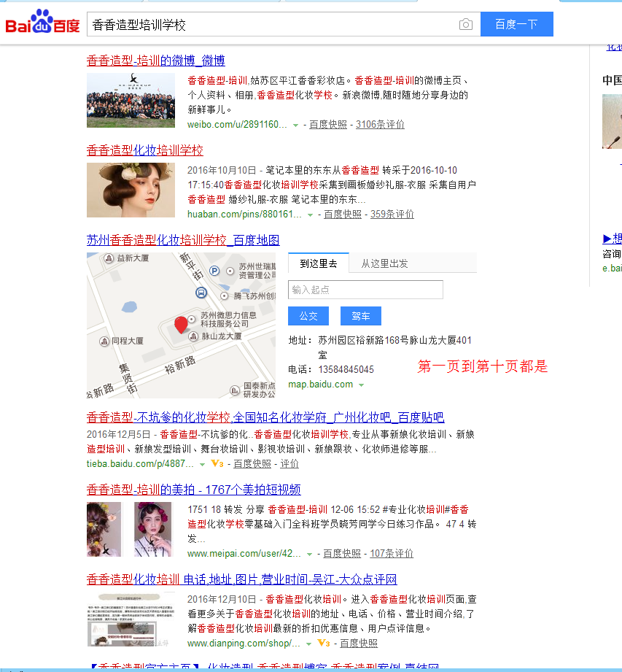The image size is (622, 672).
Task: Open 香香造型-培训的美拍 result title
Action: point(194,490)
